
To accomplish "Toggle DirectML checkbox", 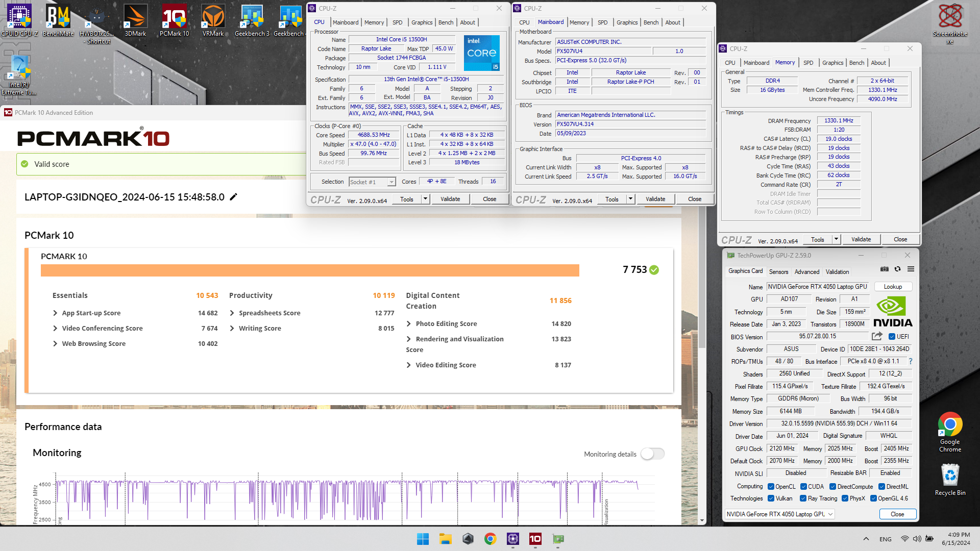I will point(881,487).
